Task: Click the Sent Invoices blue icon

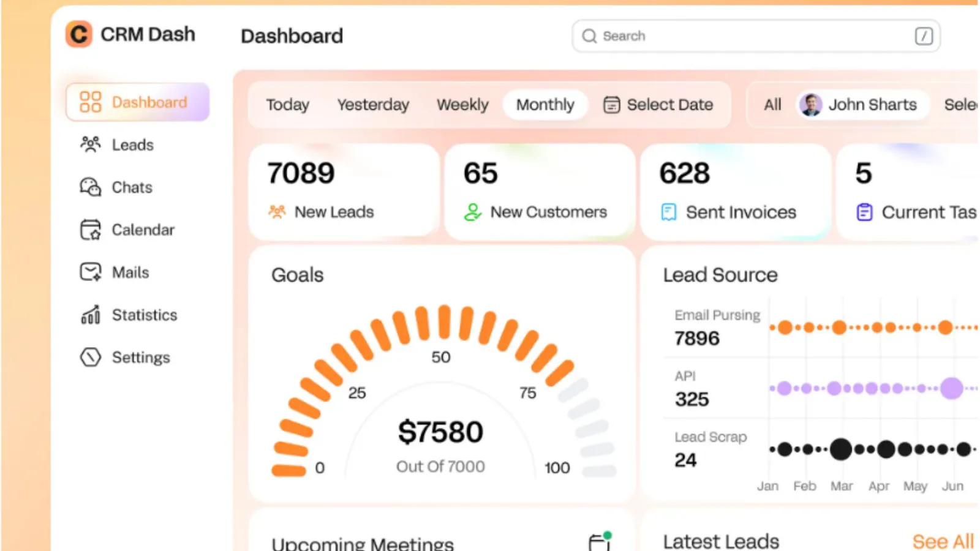Action: (669, 212)
